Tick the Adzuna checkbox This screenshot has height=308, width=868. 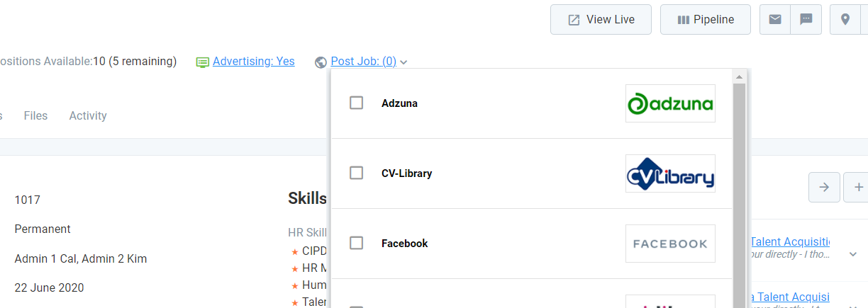[357, 103]
